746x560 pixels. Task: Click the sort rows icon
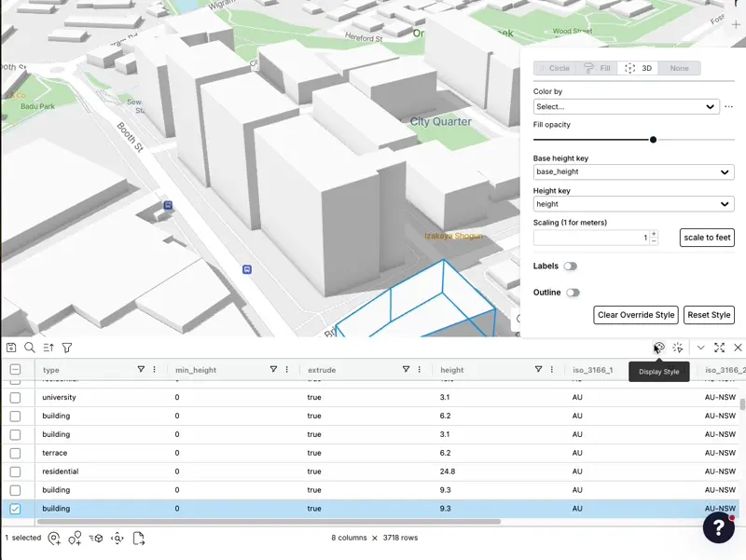click(x=48, y=348)
